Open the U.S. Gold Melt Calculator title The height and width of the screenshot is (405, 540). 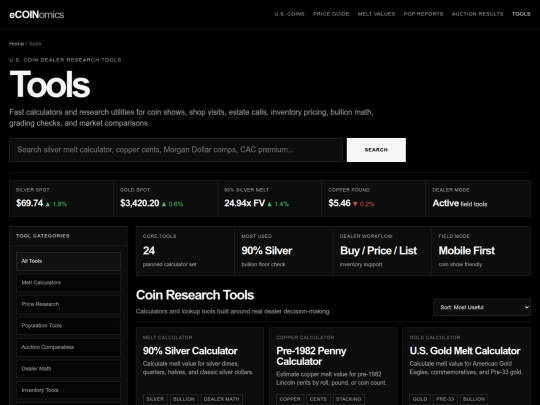(x=465, y=351)
